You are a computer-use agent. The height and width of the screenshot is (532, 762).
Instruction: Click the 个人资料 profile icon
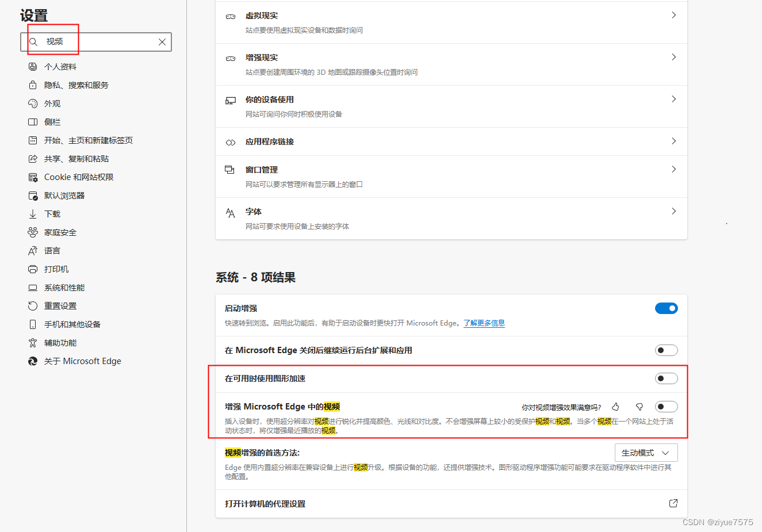coord(33,67)
